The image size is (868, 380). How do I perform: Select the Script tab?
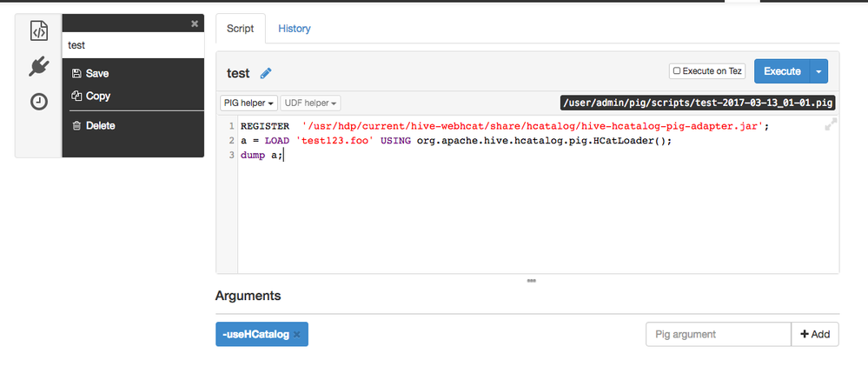pos(240,29)
